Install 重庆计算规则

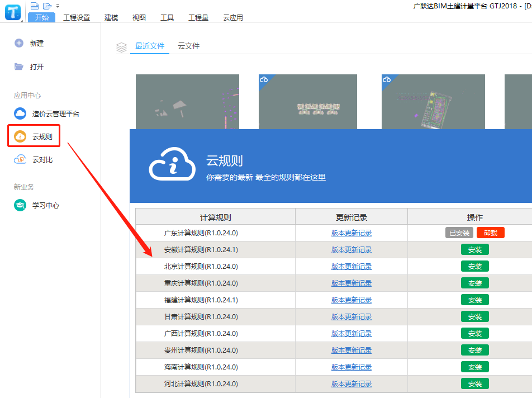click(x=474, y=283)
